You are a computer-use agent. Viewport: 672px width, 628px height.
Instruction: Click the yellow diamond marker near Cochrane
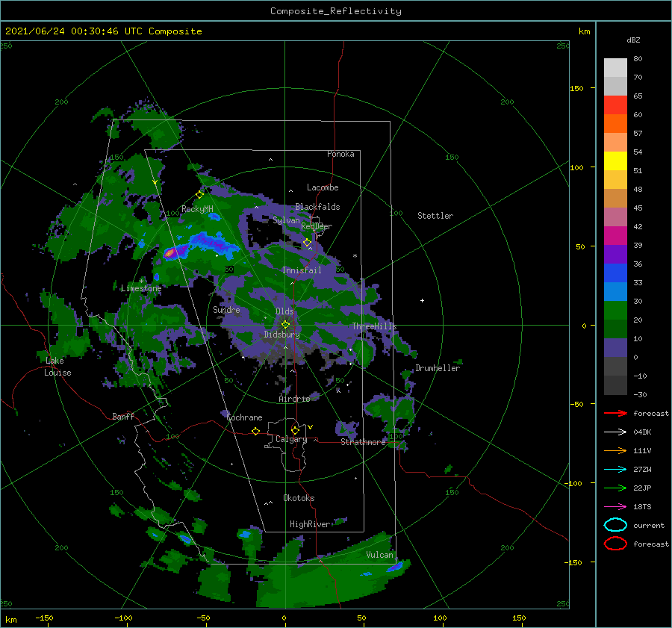coord(255,431)
